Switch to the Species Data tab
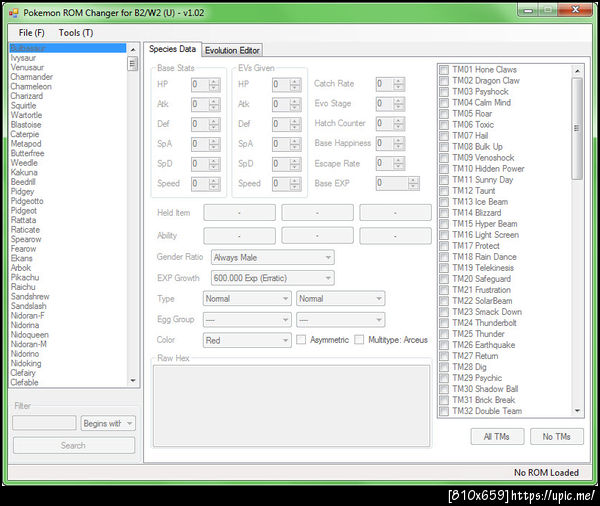 pyautogui.click(x=172, y=49)
